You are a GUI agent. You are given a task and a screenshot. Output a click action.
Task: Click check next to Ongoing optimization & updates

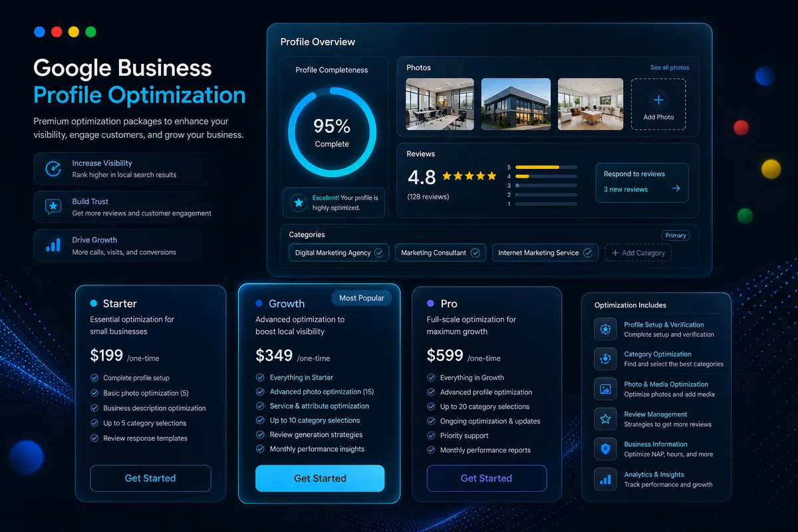point(431,421)
